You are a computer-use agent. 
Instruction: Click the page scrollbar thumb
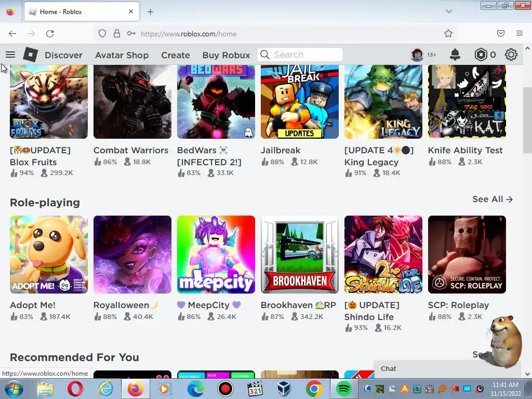point(527,120)
